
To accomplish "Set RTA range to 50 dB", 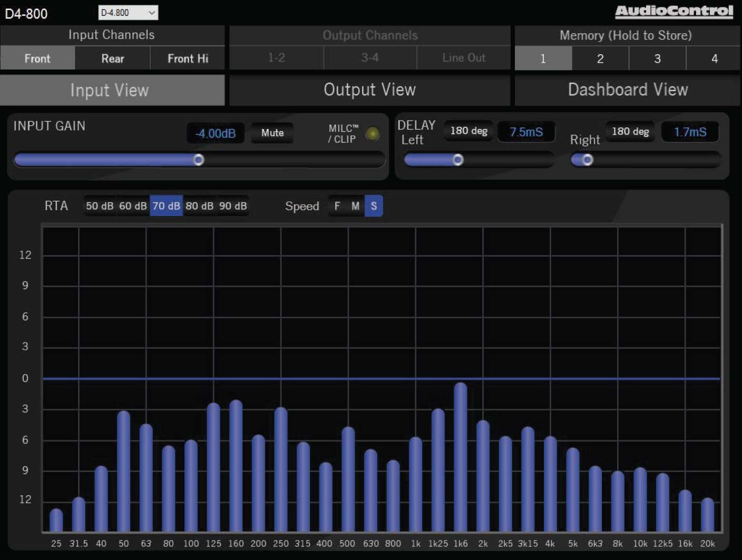I will tap(100, 205).
